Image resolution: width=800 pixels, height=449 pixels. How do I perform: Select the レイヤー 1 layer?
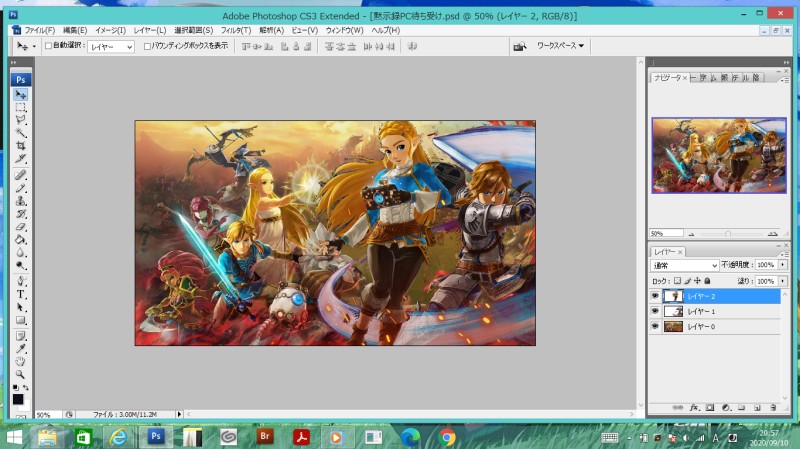[x=701, y=311]
